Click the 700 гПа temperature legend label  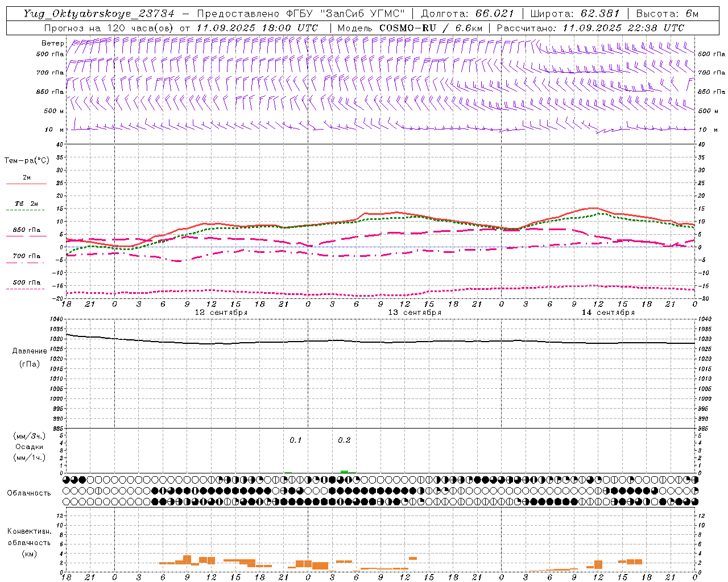coord(27,256)
